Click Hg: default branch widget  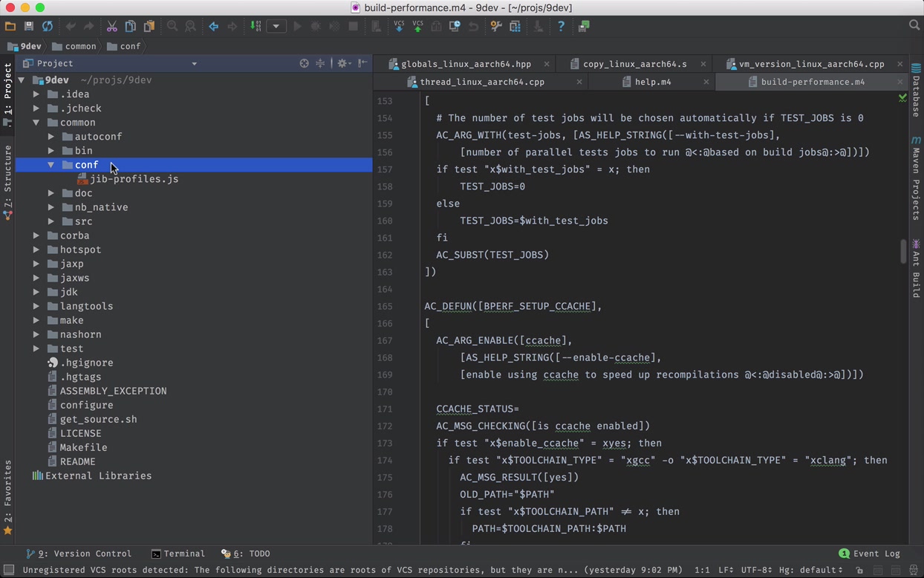(812, 570)
